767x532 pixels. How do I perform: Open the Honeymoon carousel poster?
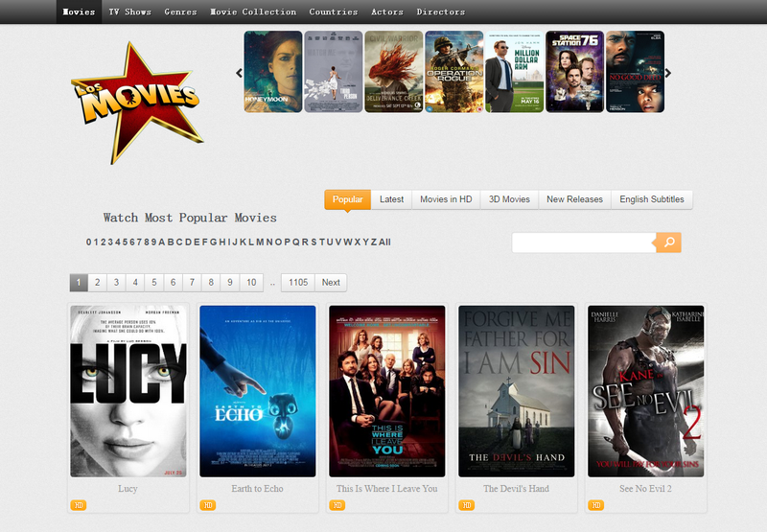(273, 72)
